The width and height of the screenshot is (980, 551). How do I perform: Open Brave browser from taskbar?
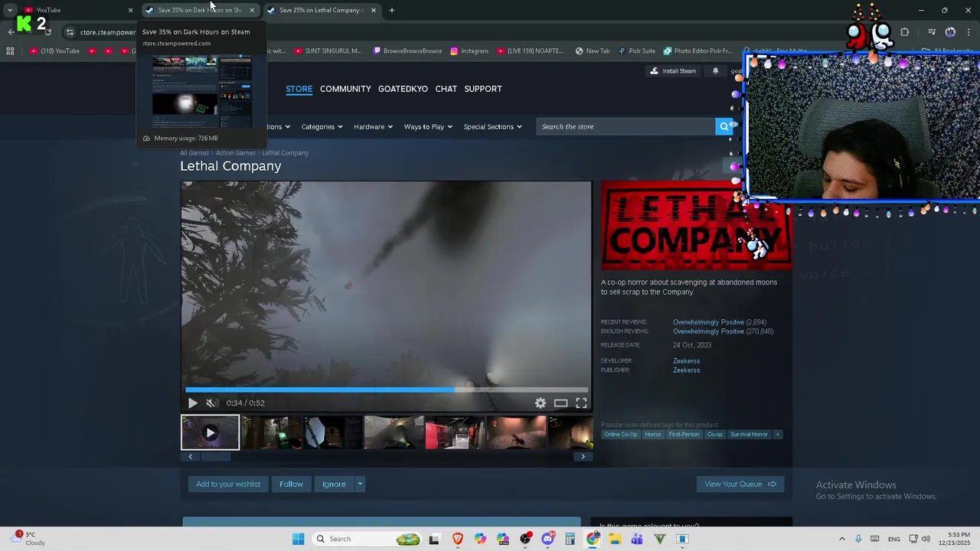458,540
